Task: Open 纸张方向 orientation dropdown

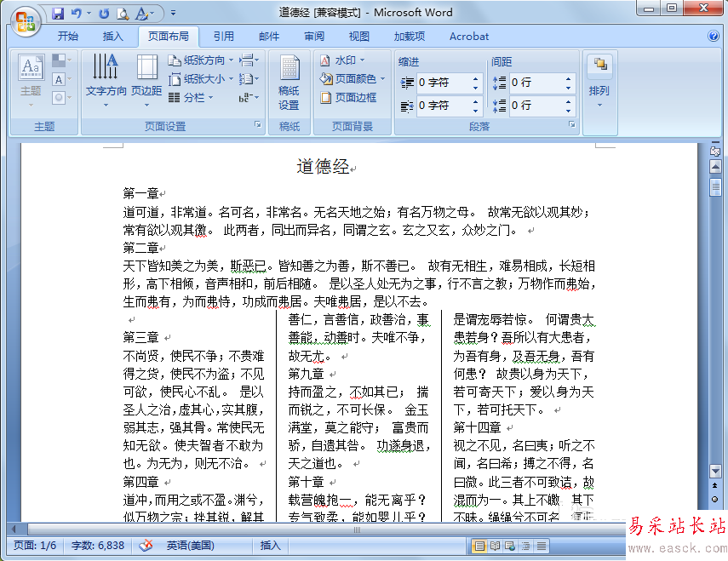Action: point(201,60)
